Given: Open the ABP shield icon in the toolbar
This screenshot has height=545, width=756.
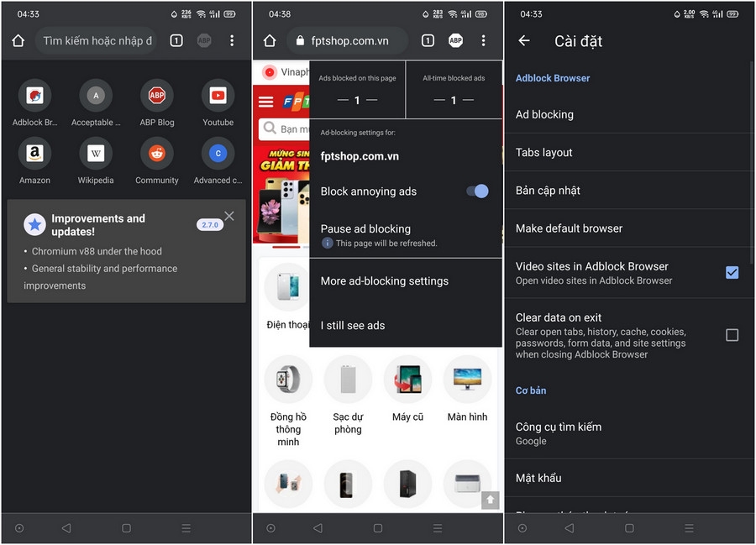Looking at the screenshot, I should click(203, 39).
